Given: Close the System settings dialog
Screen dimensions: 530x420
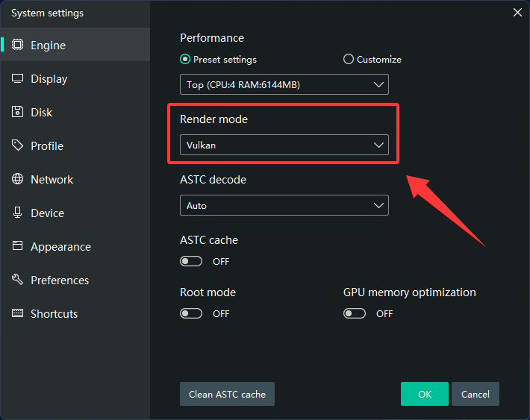Looking at the screenshot, I should point(517,12).
